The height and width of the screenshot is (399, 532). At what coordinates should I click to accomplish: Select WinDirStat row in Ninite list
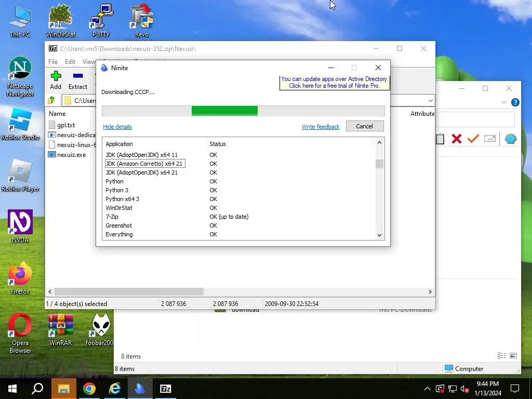click(x=239, y=208)
